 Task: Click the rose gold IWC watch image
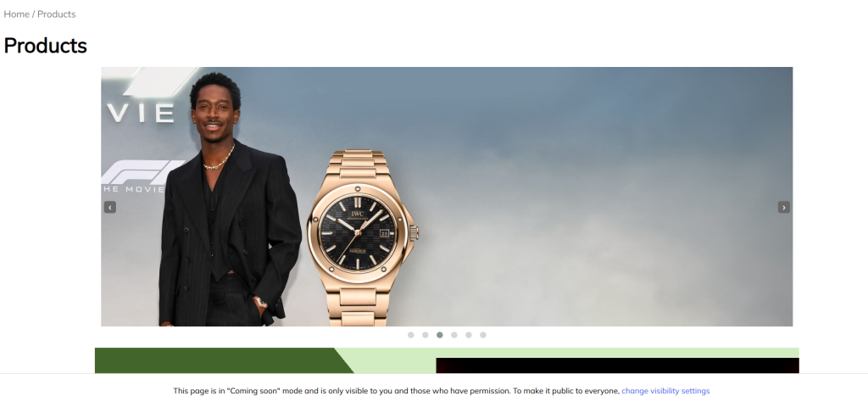click(362, 237)
